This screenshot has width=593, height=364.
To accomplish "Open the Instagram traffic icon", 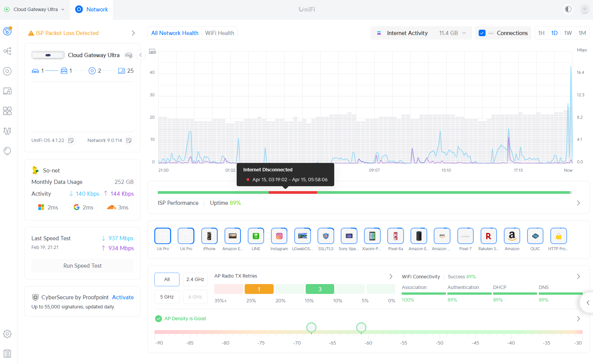I will [279, 236].
